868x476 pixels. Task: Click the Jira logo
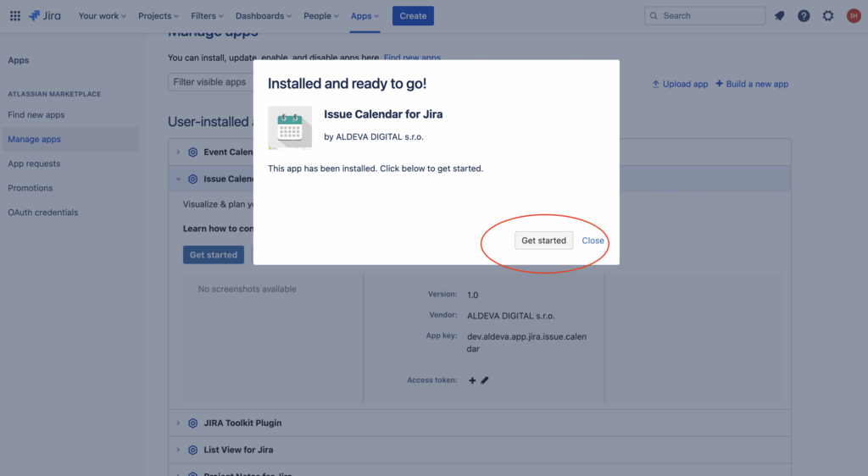pos(45,16)
